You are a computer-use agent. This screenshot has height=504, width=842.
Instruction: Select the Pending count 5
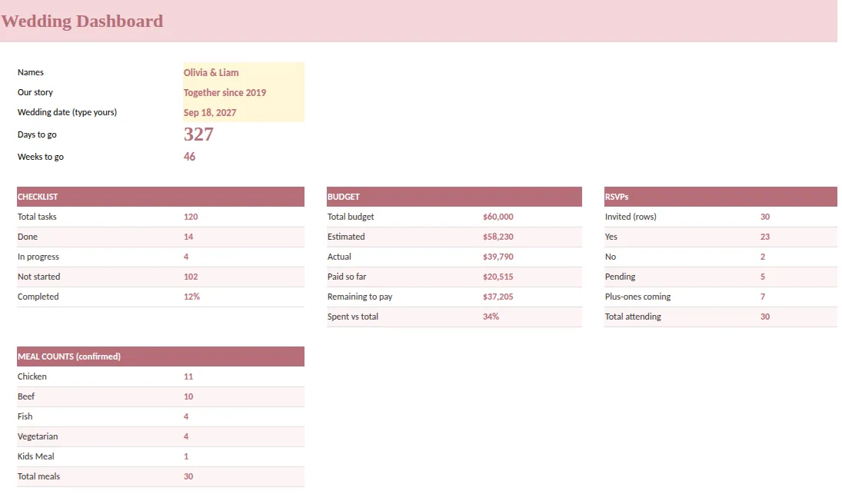tap(763, 277)
